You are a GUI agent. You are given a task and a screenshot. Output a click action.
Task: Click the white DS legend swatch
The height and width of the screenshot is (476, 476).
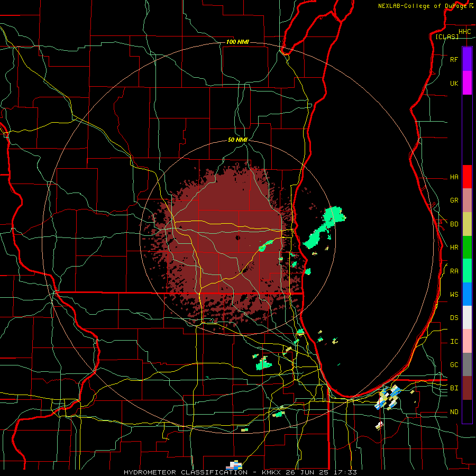point(467,317)
